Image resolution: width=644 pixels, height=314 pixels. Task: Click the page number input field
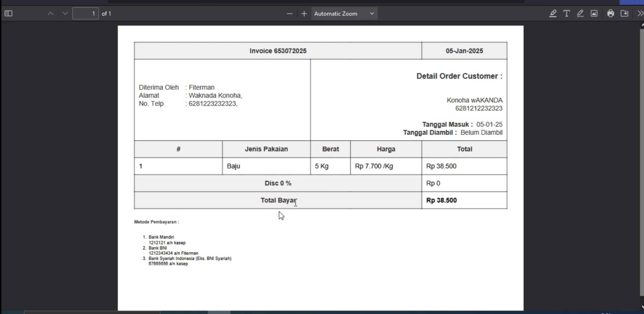click(86, 13)
